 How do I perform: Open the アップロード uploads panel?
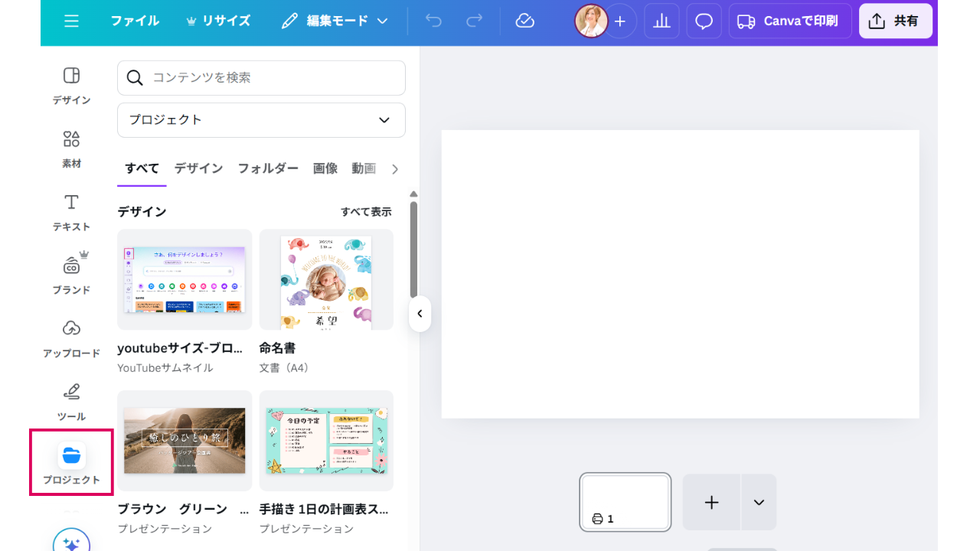click(71, 338)
